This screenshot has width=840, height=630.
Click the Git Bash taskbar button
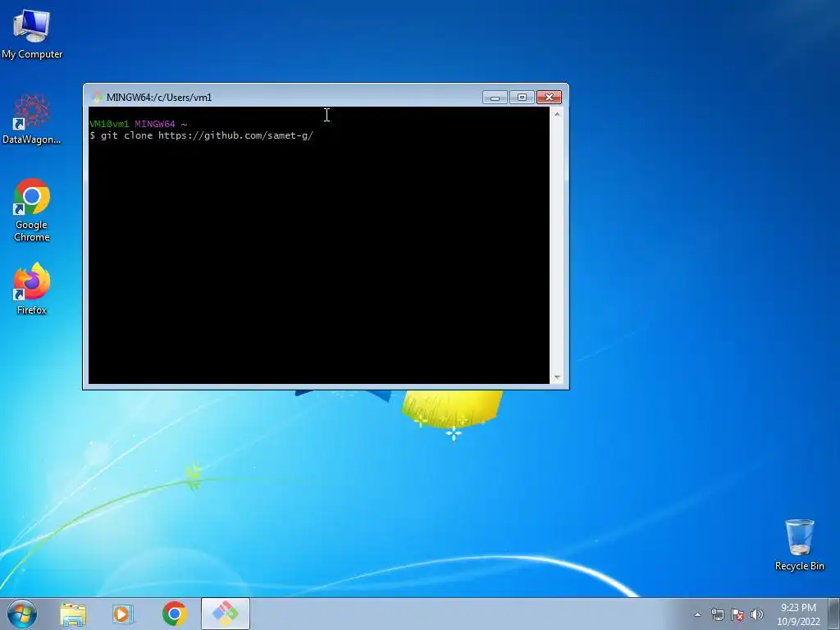[226, 614]
